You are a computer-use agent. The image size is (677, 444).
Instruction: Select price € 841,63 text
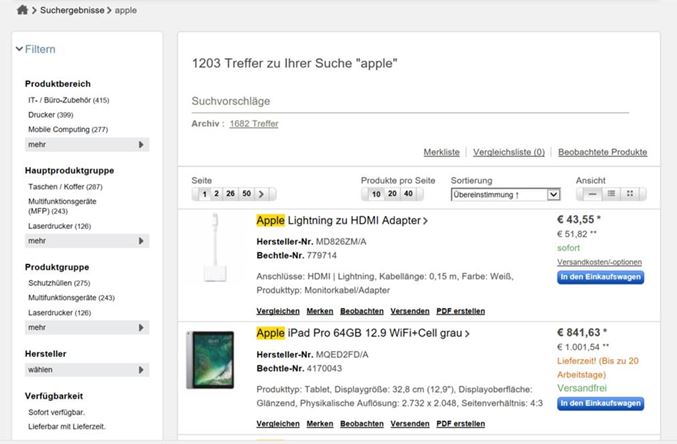pos(582,333)
